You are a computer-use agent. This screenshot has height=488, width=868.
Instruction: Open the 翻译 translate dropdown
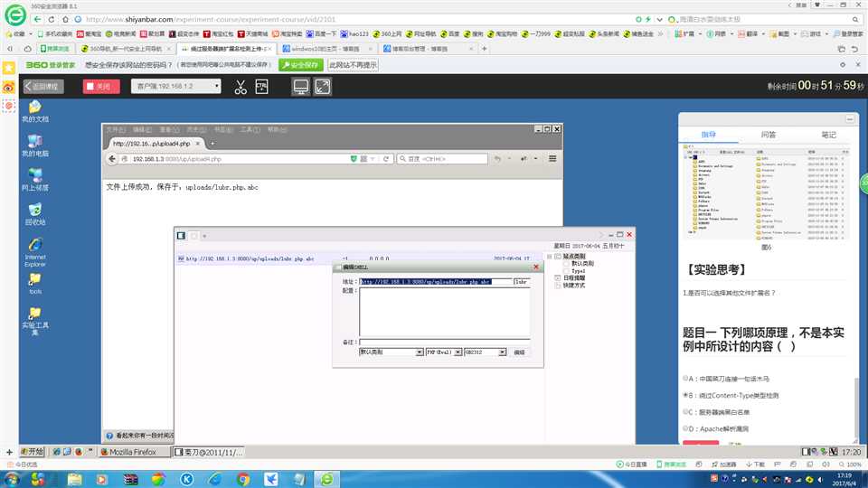click(x=751, y=33)
